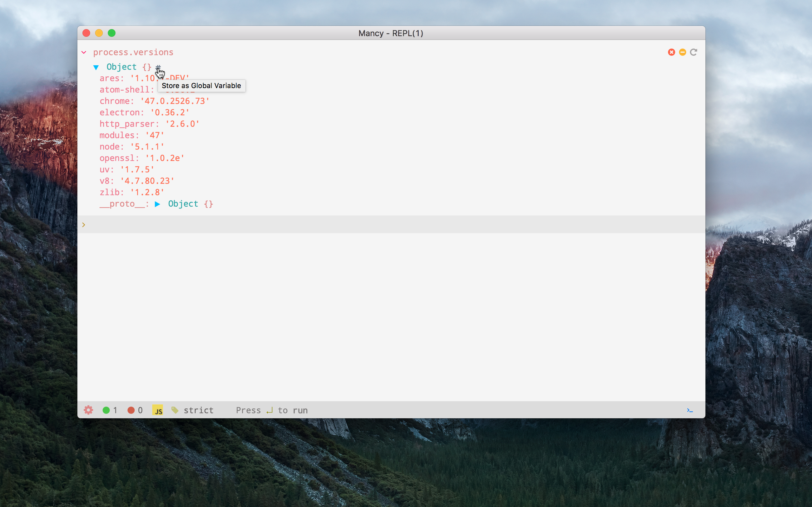Click the settings gear icon
The height and width of the screenshot is (507, 812).
pos(89,410)
